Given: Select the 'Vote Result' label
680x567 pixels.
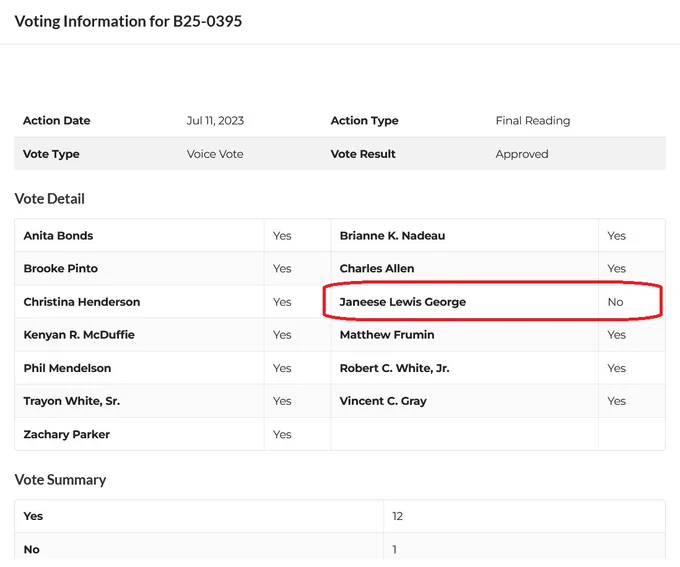Looking at the screenshot, I should click(x=363, y=154).
